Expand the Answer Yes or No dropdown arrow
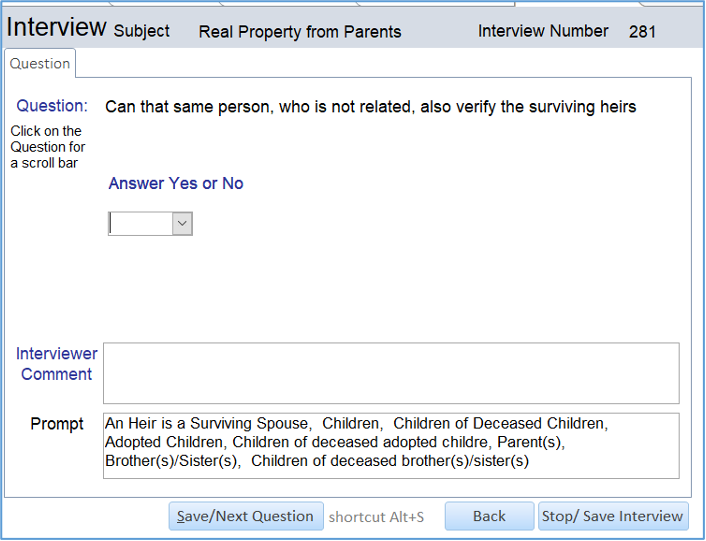The width and height of the screenshot is (706, 541). pos(182,224)
